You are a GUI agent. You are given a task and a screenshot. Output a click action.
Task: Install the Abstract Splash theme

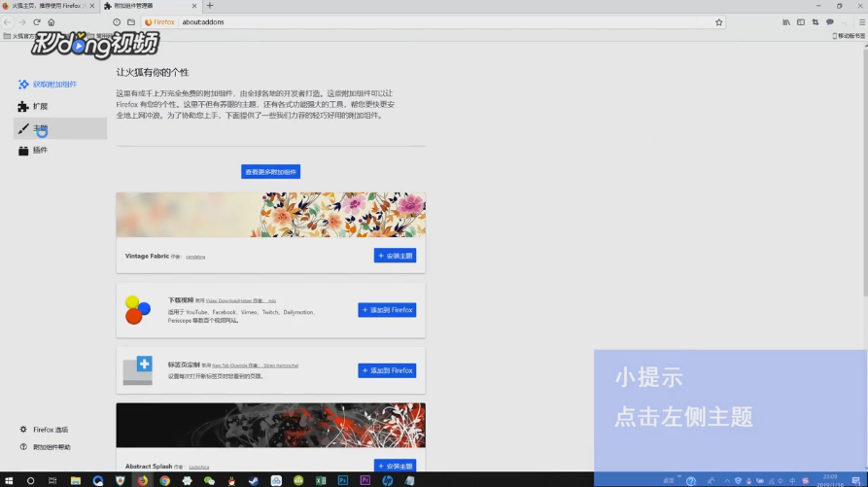click(x=395, y=466)
